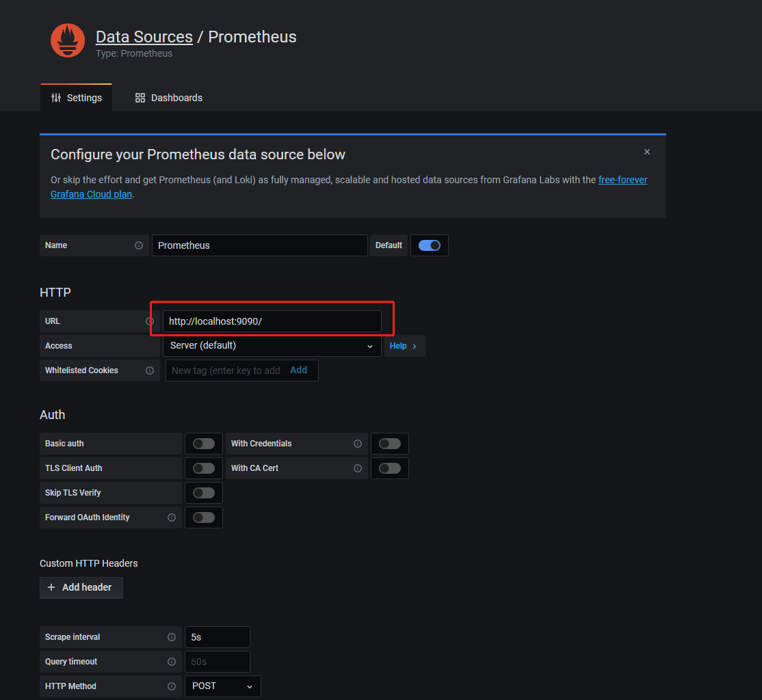This screenshot has width=762, height=700.
Task: Enable the With CA Cert switch
Action: pyautogui.click(x=390, y=468)
